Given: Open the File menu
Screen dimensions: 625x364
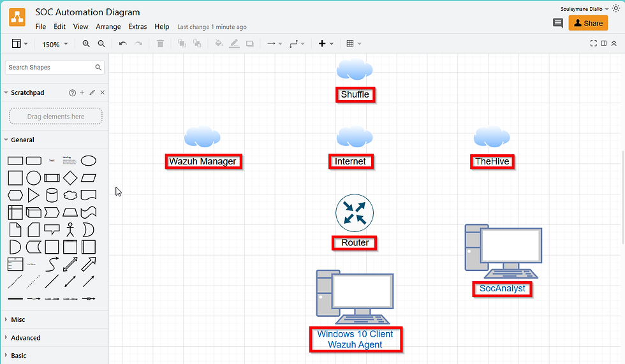Looking at the screenshot, I should click(x=41, y=27).
